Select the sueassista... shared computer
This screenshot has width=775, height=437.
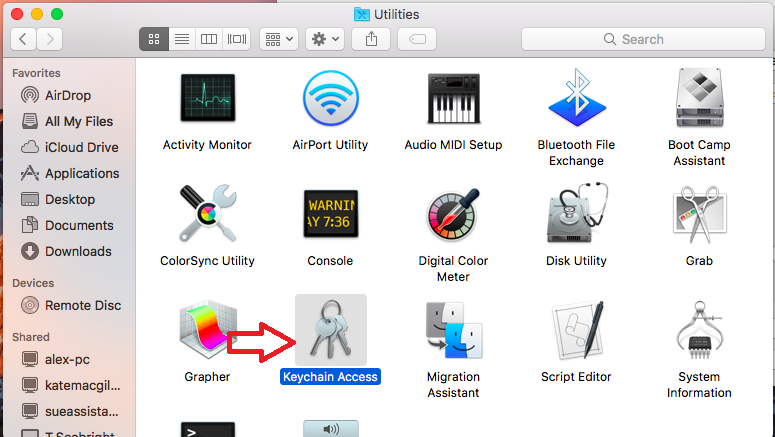point(70,411)
